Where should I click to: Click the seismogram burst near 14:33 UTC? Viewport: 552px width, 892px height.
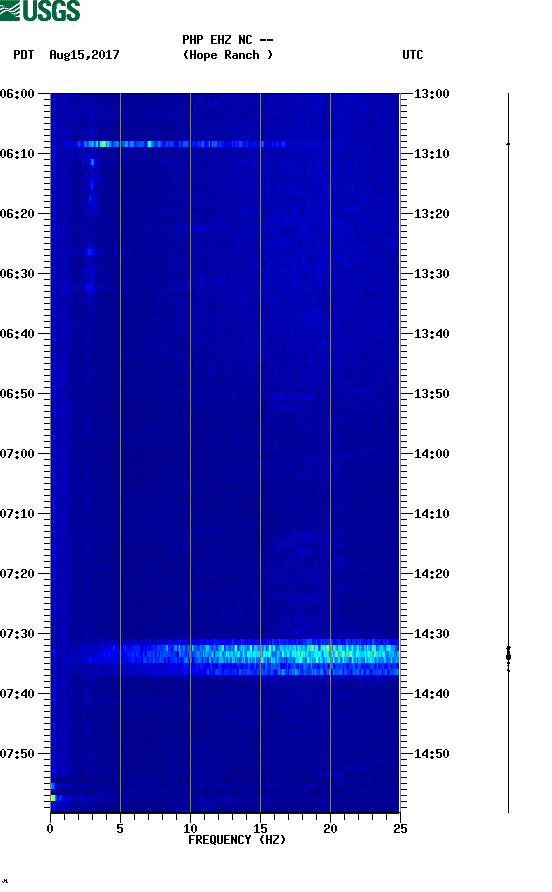[508, 657]
